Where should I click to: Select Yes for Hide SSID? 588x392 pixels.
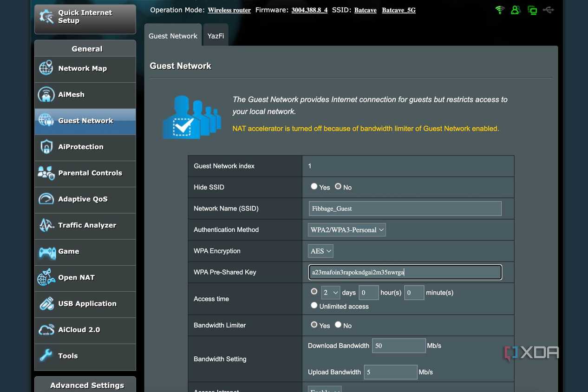click(x=314, y=186)
